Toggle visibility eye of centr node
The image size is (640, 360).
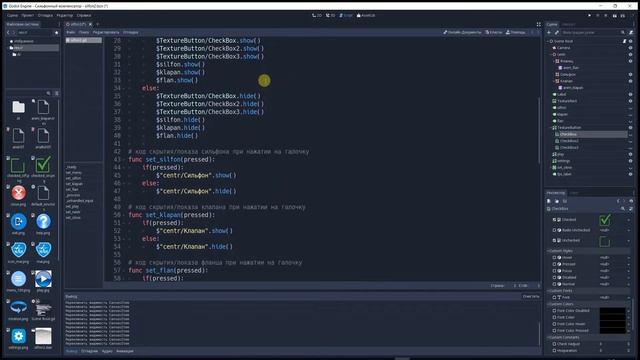(x=631, y=54)
